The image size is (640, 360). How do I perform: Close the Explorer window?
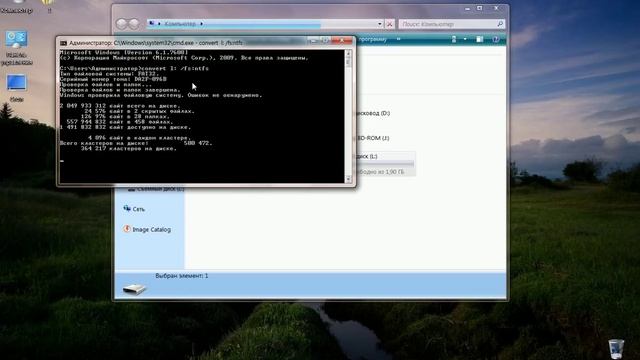coord(496,8)
